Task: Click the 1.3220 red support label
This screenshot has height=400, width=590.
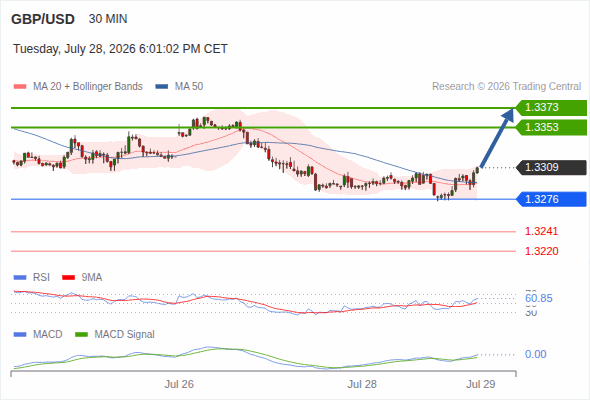Action: click(541, 251)
